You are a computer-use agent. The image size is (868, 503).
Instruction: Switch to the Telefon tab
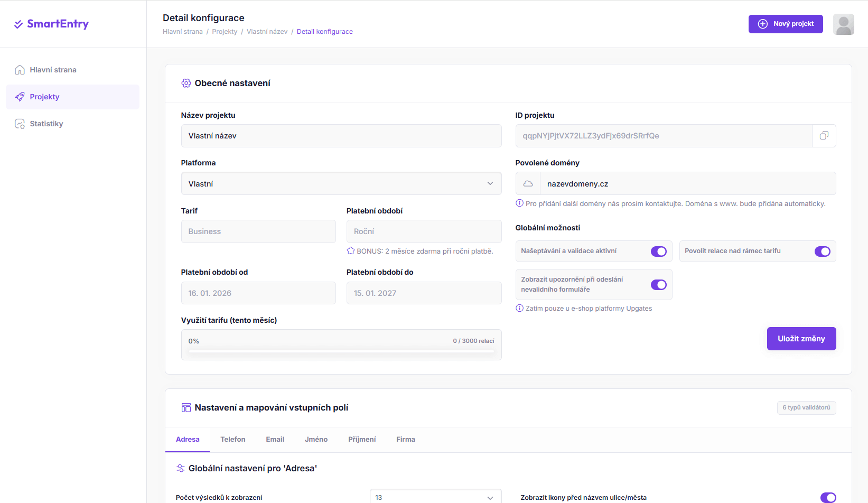point(232,439)
